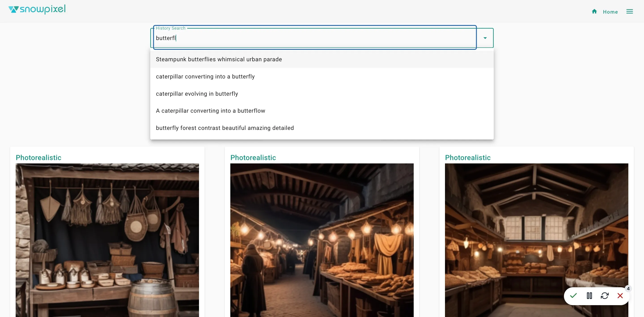The height and width of the screenshot is (317, 644).
Task: Open the hamburger menu icon
Action: coord(629,11)
